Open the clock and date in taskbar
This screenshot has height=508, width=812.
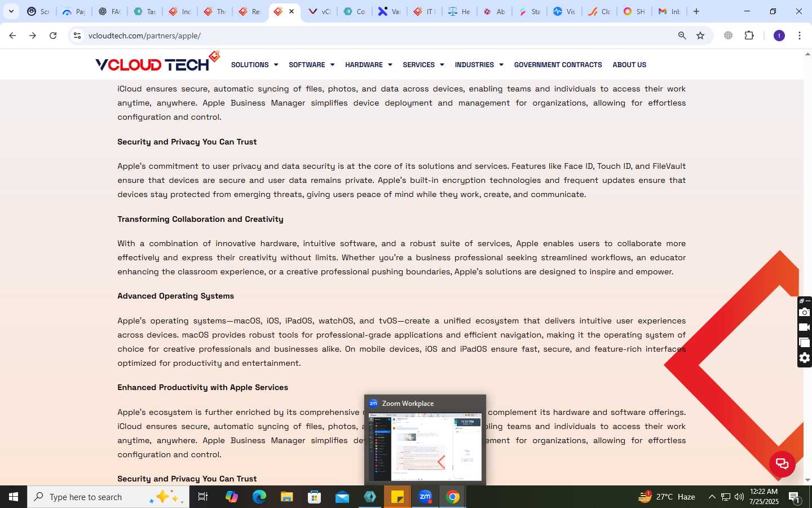764,497
